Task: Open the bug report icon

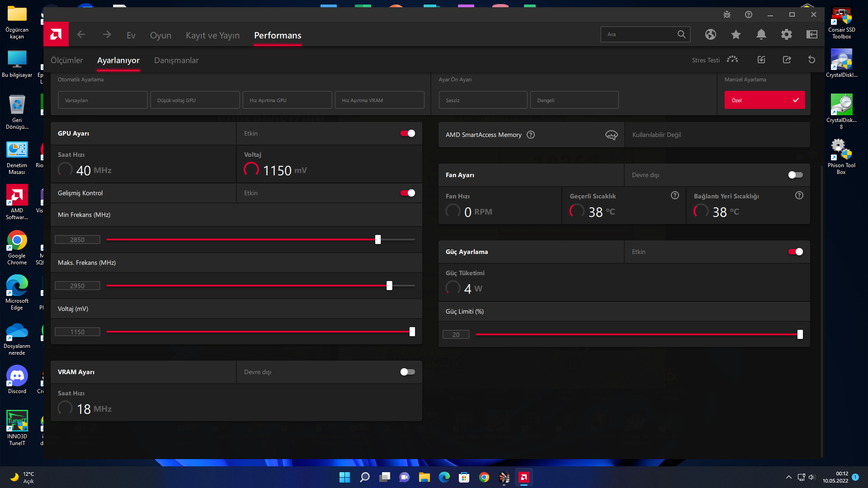Action: coord(727,14)
